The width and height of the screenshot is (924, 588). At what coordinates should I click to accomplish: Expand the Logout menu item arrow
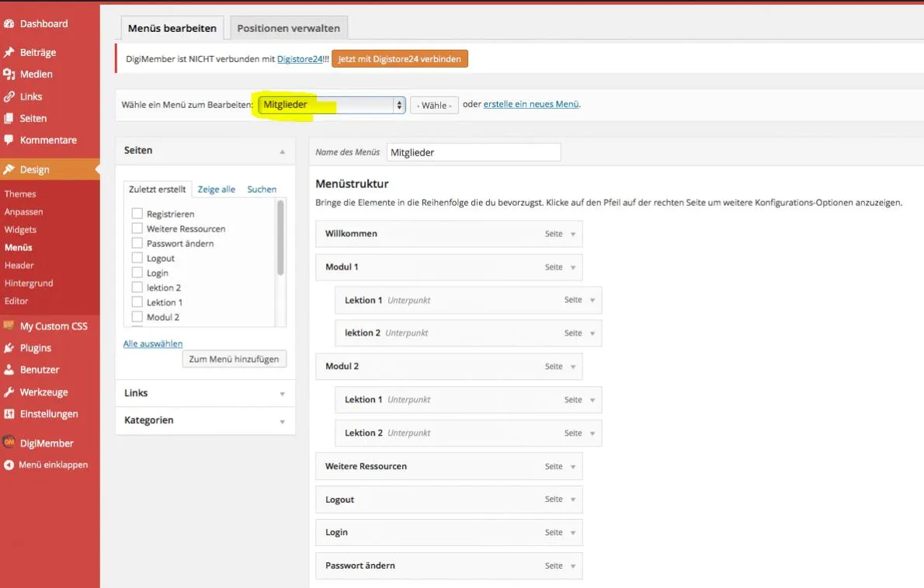click(x=573, y=500)
